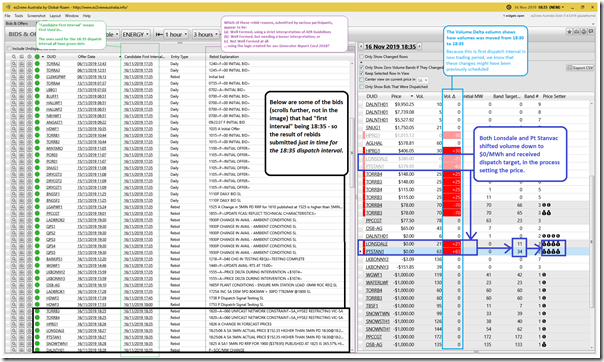This screenshot has height=362, width=604.
Task: Open the Help menu
Action: 87,16
